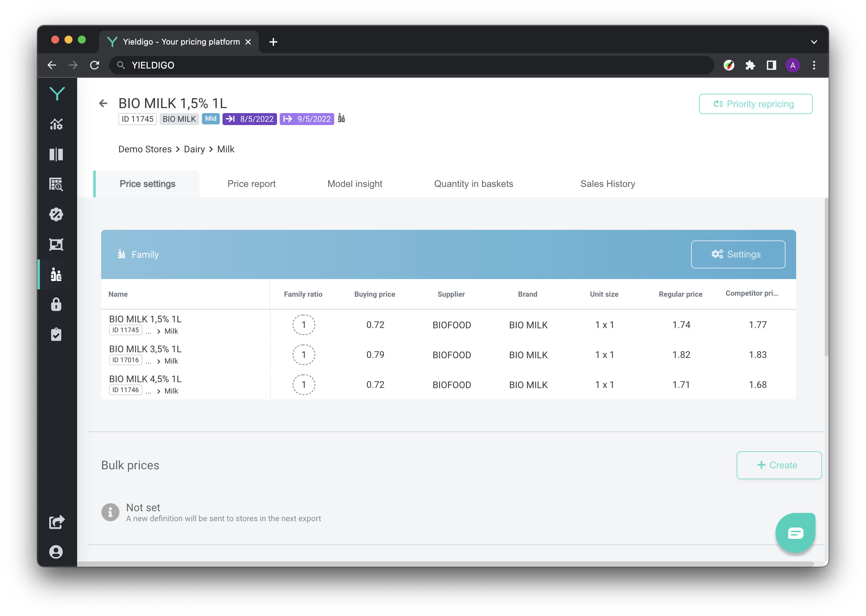Click family ratio circle for BIO MILK 4,5% 1L
Image resolution: width=866 pixels, height=616 pixels.
tap(304, 385)
